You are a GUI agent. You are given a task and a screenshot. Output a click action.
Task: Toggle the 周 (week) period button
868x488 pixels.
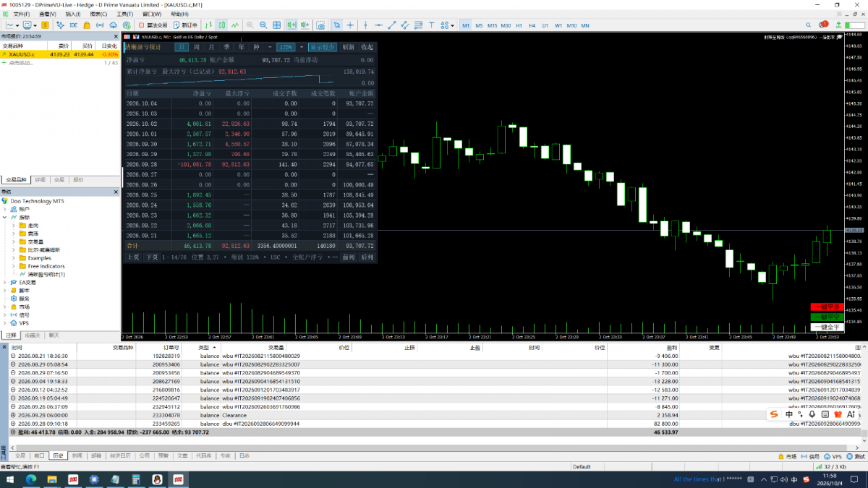point(197,47)
